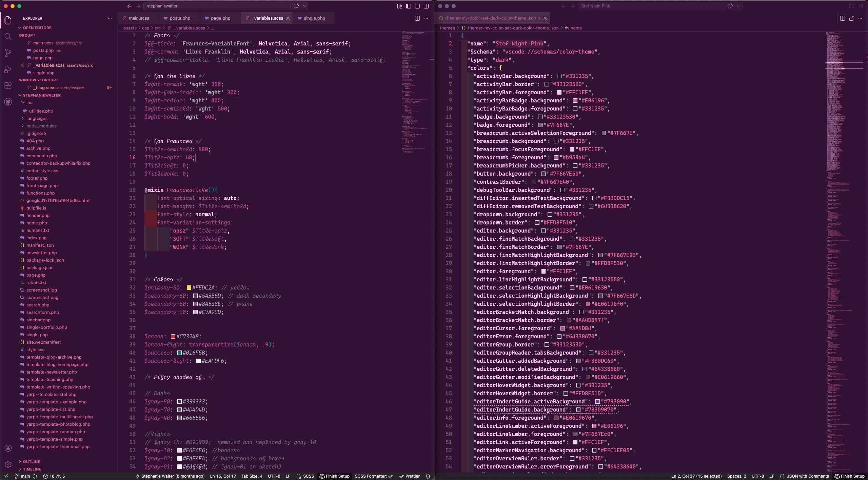Click the main branch status item
The image size is (868, 480).
22,476
